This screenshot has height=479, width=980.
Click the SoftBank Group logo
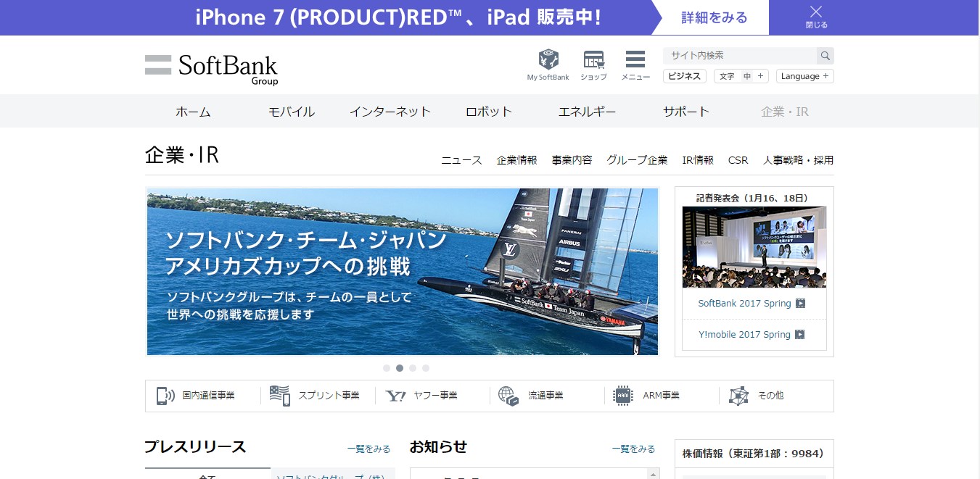211,70
